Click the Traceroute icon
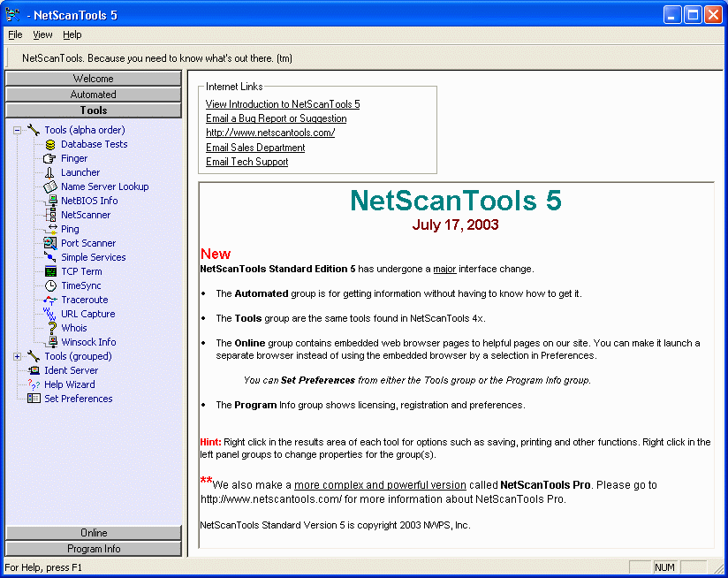Viewport: 728px width, 578px height. pyautogui.click(x=50, y=300)
